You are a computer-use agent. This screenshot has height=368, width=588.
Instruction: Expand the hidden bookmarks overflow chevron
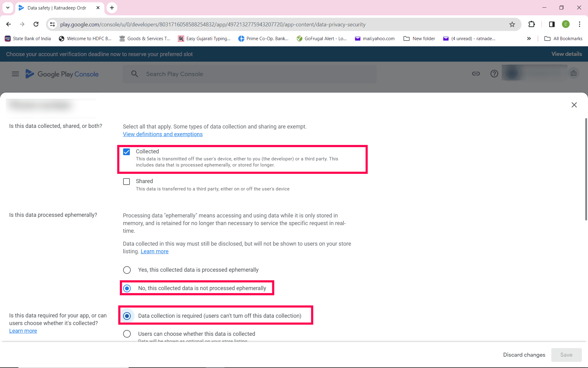click(529, 39)
